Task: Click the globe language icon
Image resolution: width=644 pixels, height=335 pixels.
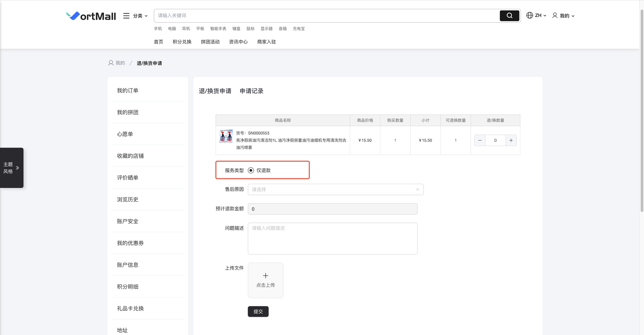Action: (x=530, y=15)
